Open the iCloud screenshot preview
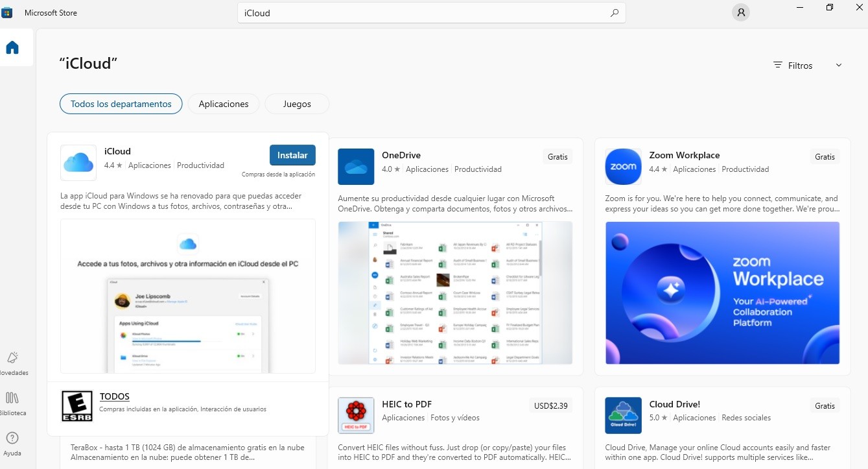Image resolution: width=868 pixels, height=469 pixels. click(x=188, y=296)
